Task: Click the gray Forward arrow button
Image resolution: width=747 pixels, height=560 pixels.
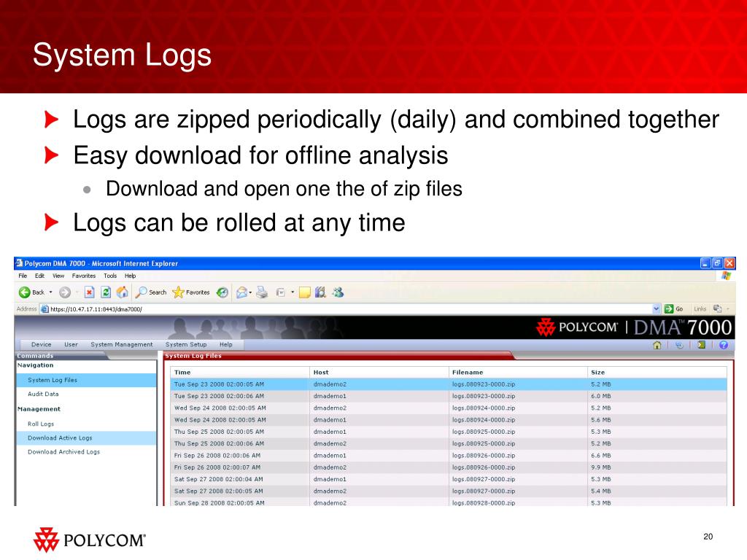Action: tap(65, 292)
